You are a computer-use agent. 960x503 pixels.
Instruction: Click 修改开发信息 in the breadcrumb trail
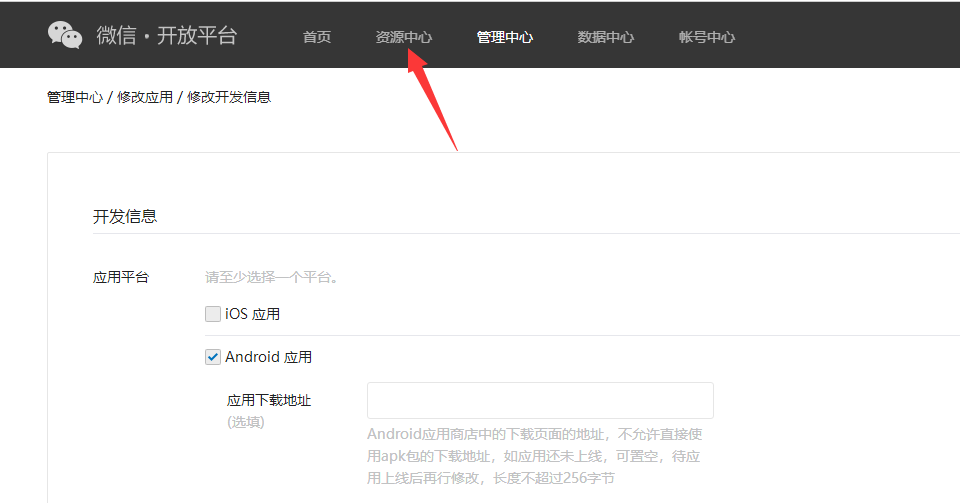point(229,97)
